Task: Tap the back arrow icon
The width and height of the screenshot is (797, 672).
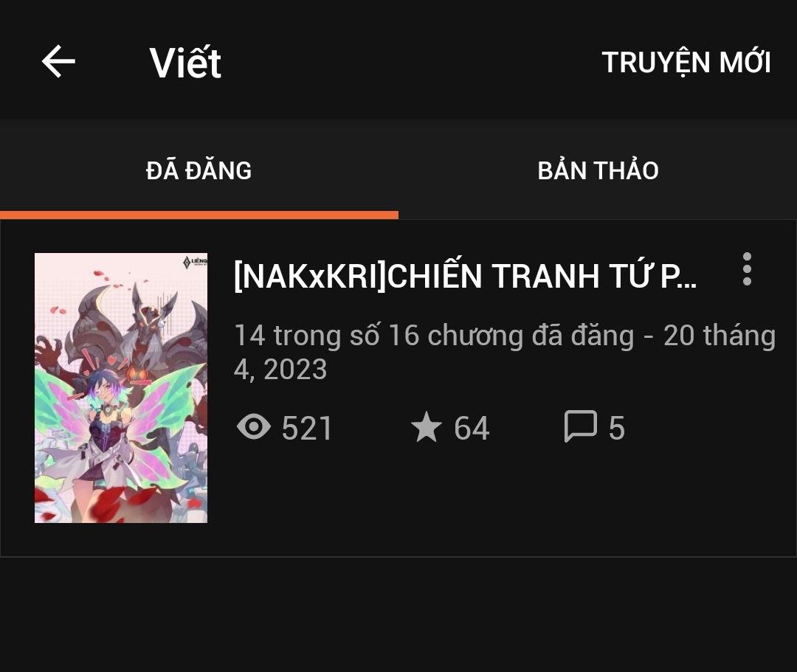Action: [58, 61]
